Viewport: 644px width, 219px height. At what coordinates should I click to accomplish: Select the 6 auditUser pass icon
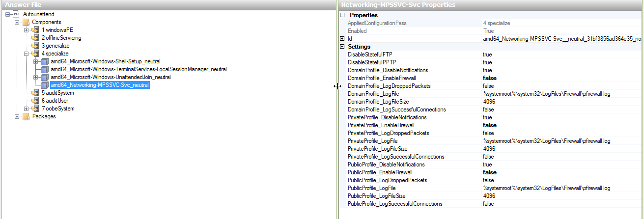(35, 101)
